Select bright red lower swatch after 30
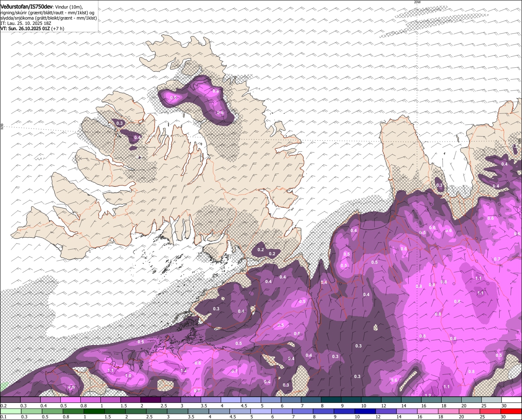The width and height of the screenshot is (522, 420). [x=511, y=411]
